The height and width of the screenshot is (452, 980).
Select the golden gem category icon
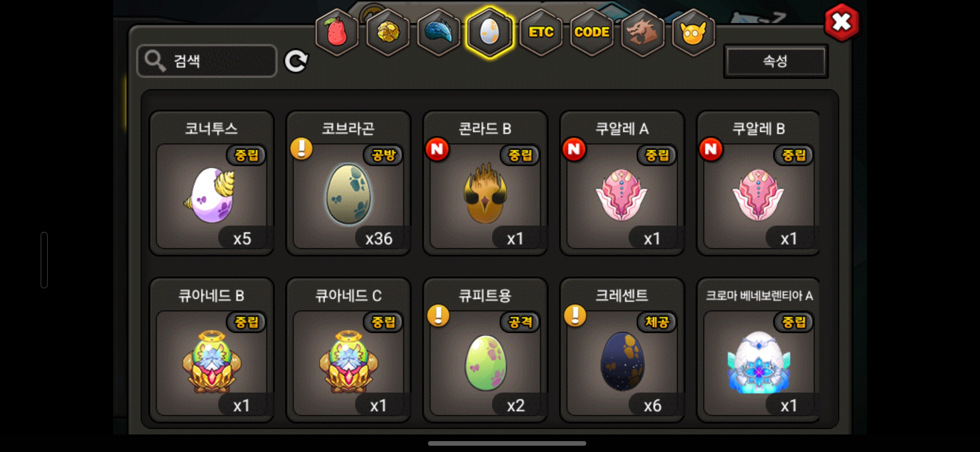(x=388, y=32)
